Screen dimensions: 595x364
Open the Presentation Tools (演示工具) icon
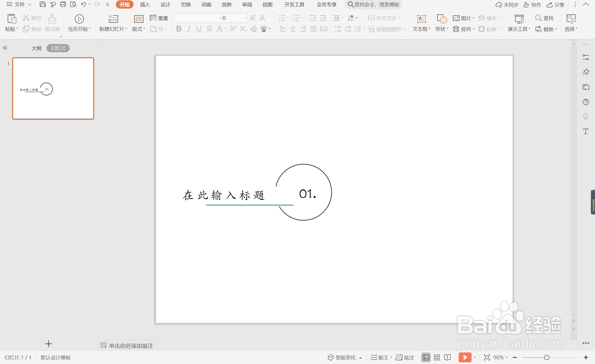[519, 19]
